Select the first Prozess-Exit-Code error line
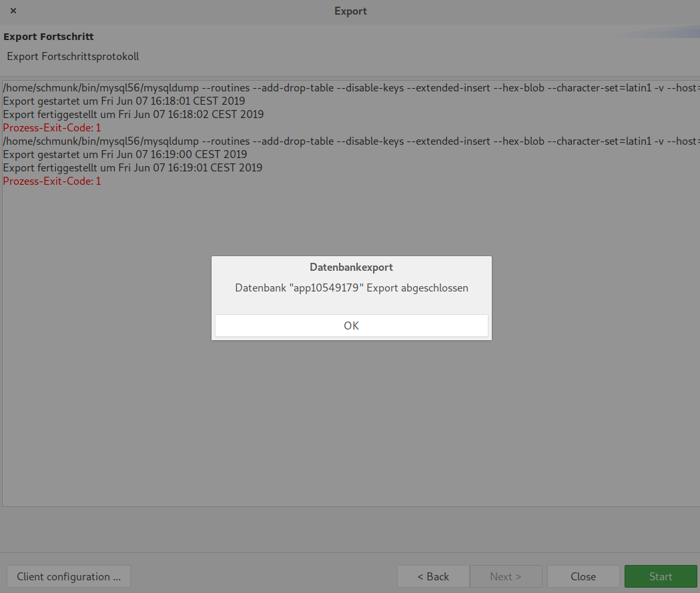This screenshot has height=593, width=700. [51, 127]
